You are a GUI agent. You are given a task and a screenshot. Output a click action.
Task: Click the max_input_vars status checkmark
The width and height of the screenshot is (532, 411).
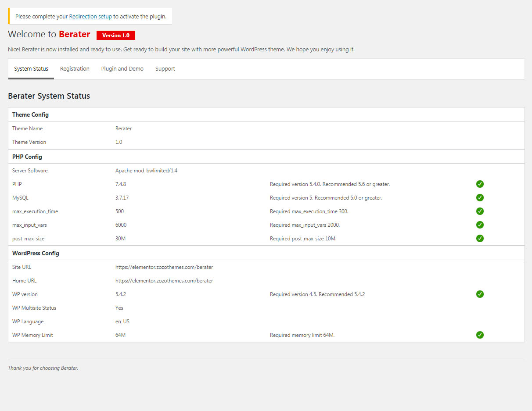click(x=480, y=225)
